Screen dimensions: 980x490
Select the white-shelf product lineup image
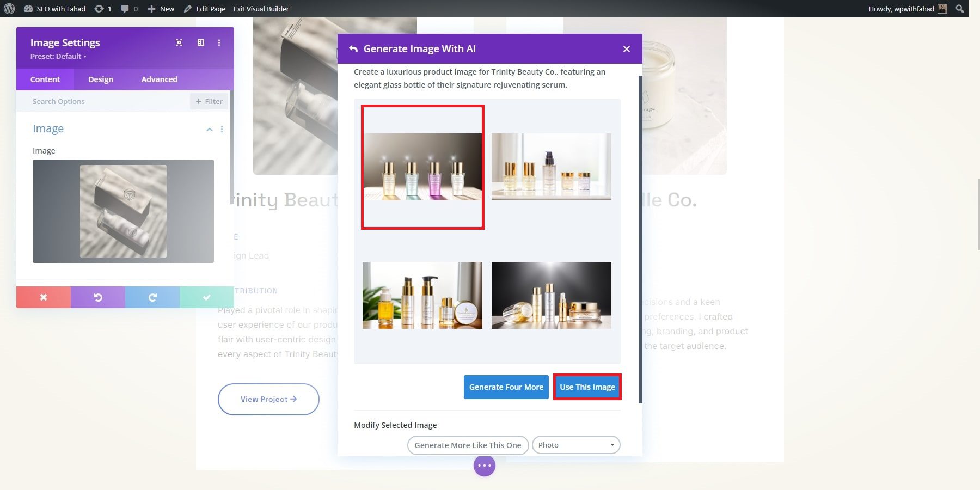point(552,167)
